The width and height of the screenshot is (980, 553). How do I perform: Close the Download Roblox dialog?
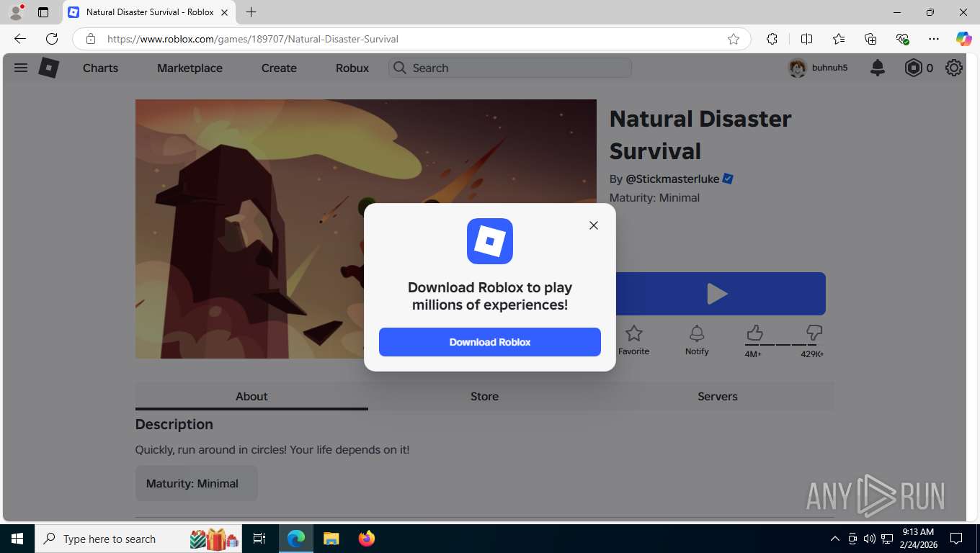coord(593,225)
